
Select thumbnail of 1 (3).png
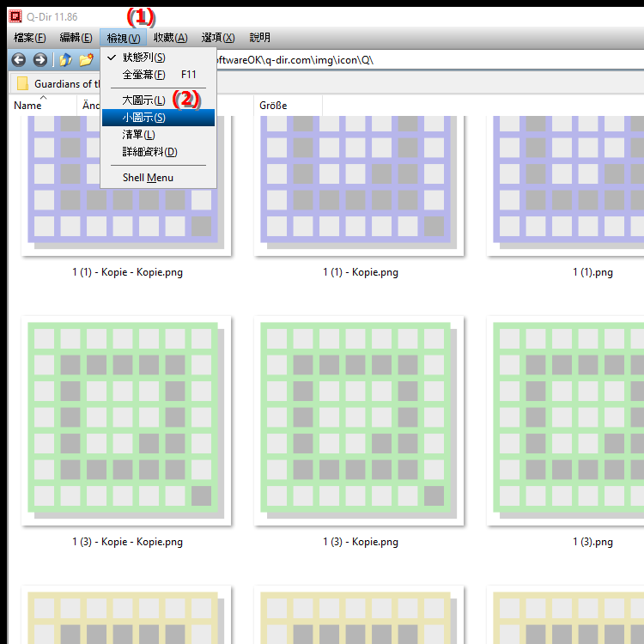(x=566, y=421)
